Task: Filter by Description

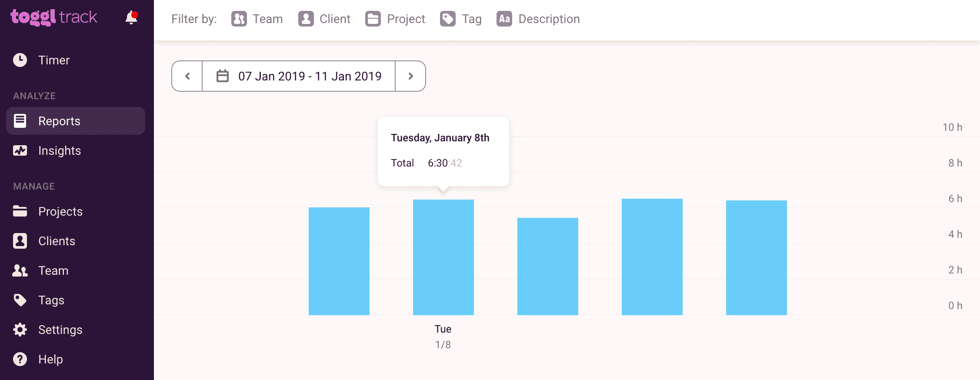Action: coord(538,19)
